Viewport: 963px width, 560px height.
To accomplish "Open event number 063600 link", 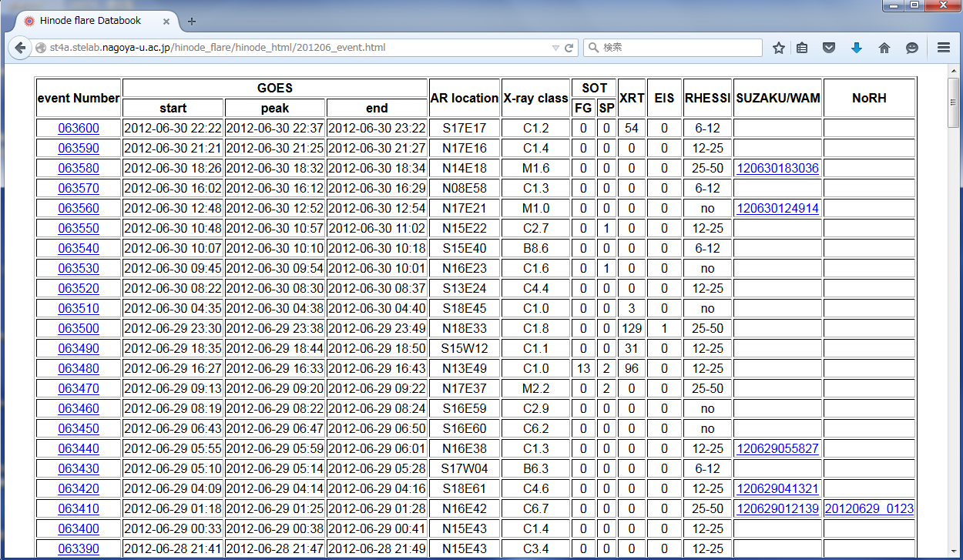I will (79, 128).
